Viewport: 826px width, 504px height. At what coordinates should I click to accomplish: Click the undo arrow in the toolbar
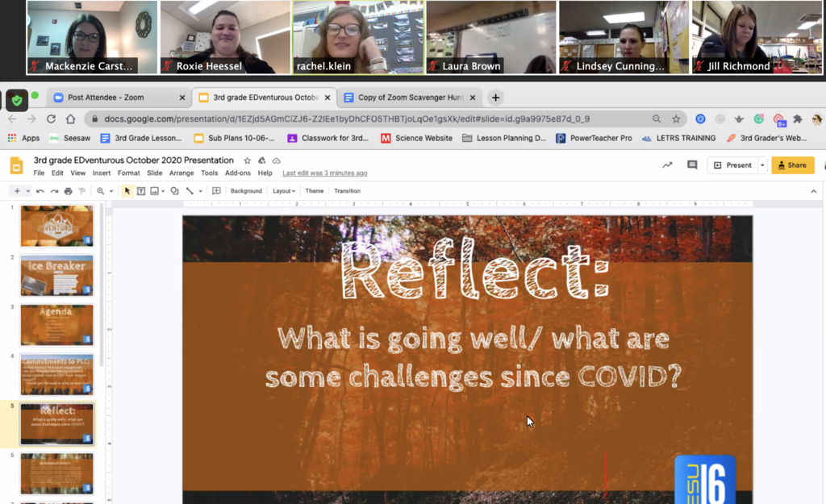(x=40, y=191)
